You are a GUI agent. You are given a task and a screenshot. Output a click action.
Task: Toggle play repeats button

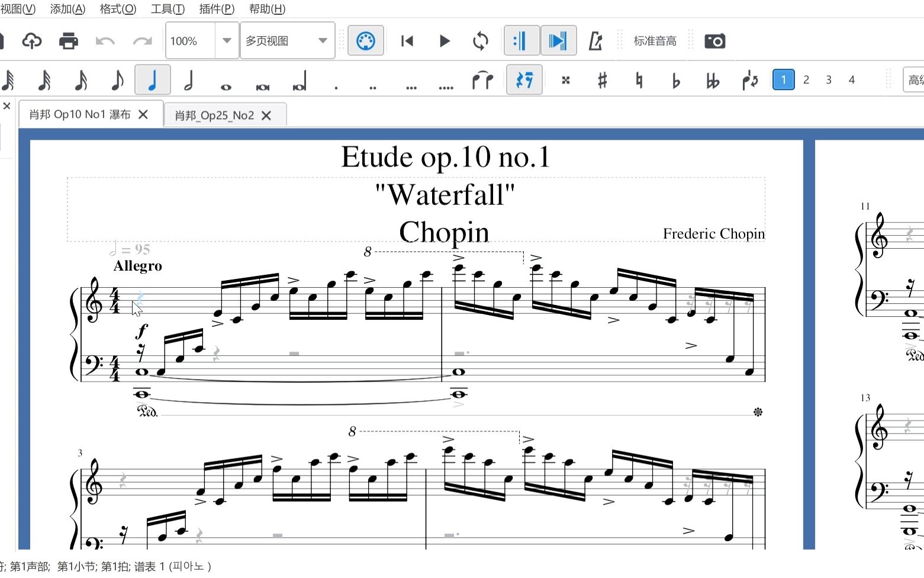[x=521, y=41]
